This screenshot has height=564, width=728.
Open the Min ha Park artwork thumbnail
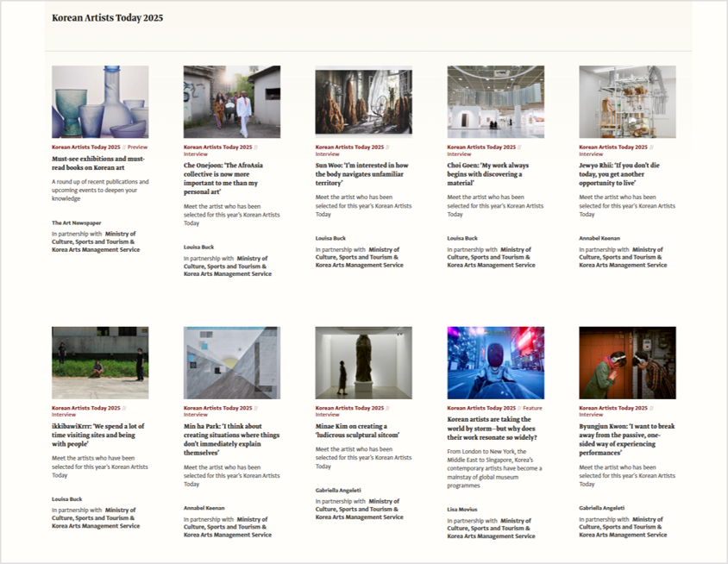tap(232, 362)
